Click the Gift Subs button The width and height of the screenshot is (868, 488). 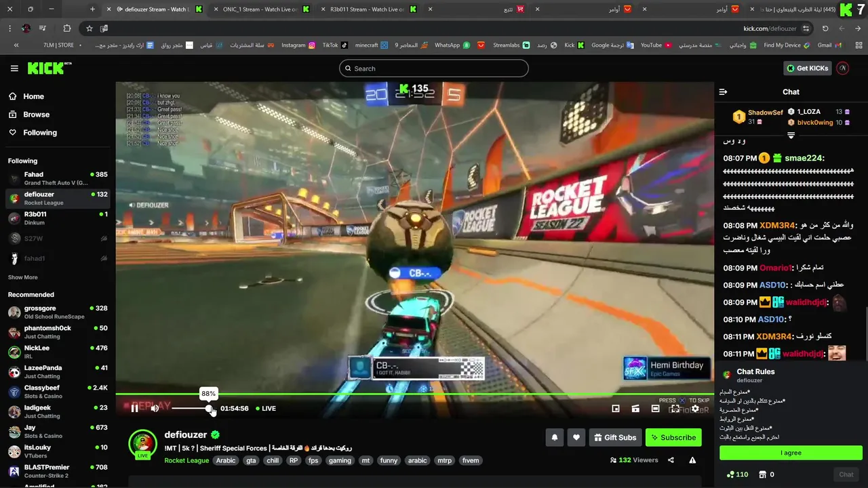click(615, 438)
